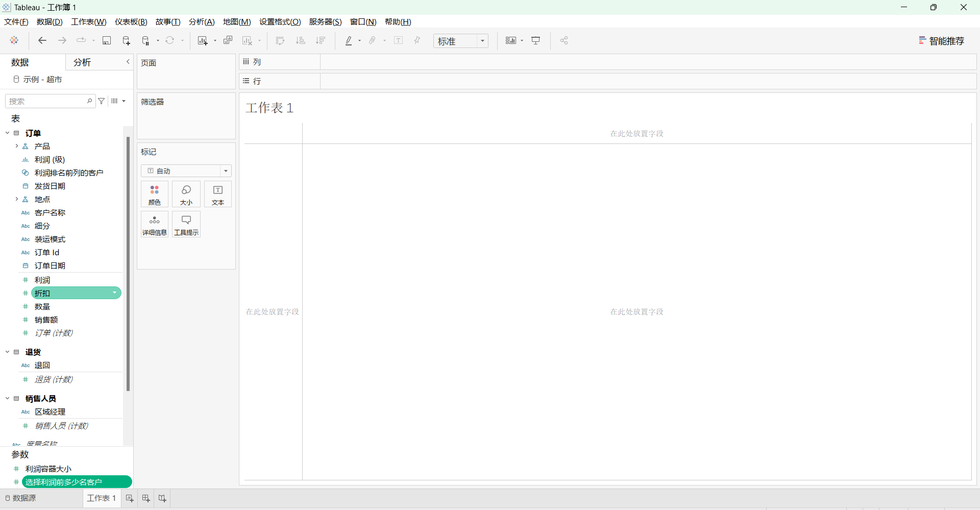Click the 详细信息 detail marks button
The image size is (980, 510).
pos(155,225)
